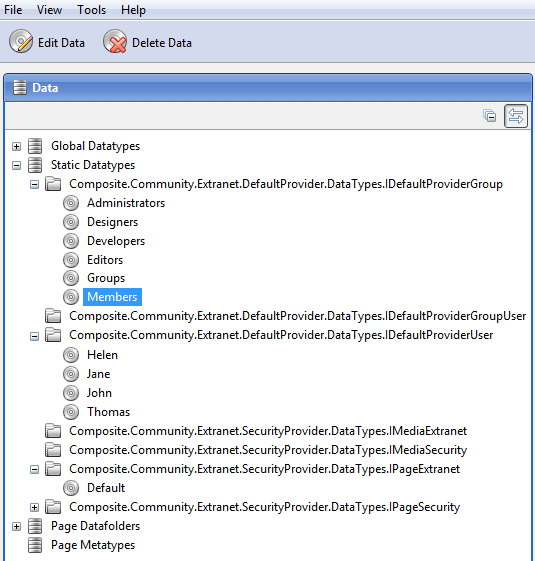535x561 pixels.
Task: Click the Jane data item icon
Action: coord(71,374)
